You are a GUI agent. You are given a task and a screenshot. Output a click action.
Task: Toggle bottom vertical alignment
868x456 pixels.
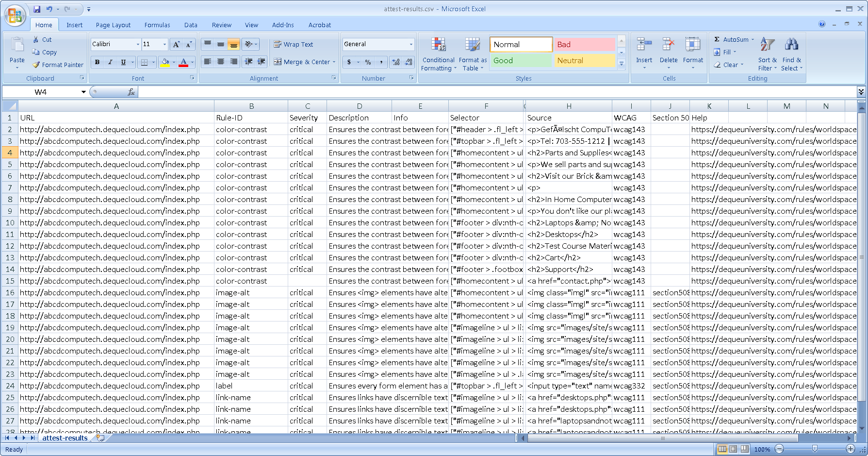tap(233, 44)
